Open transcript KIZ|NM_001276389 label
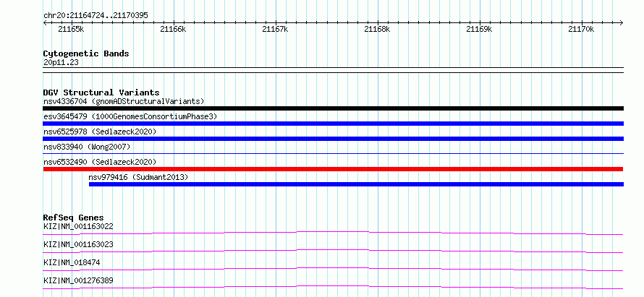This screenshot has width=644, height=297. pos(78,280)
